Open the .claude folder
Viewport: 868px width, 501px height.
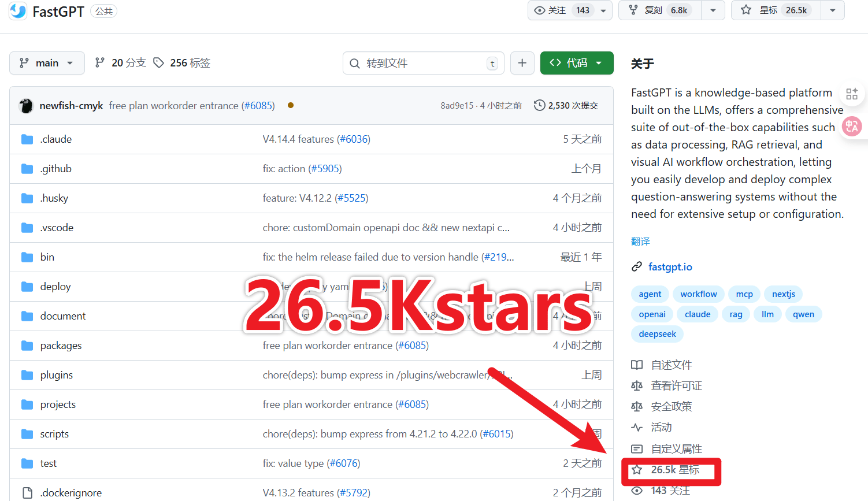tap(55, 139)
